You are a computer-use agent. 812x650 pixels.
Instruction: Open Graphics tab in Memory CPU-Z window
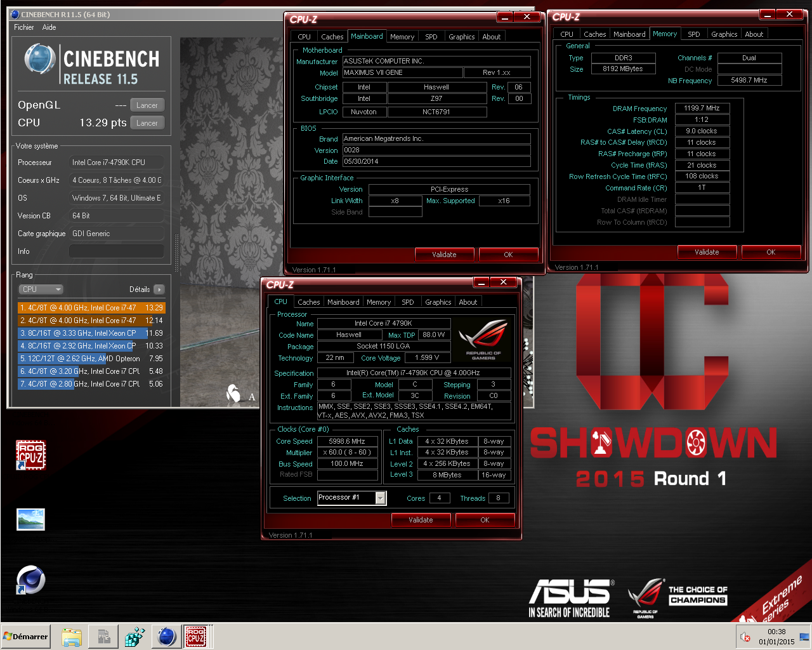point(724,34)
